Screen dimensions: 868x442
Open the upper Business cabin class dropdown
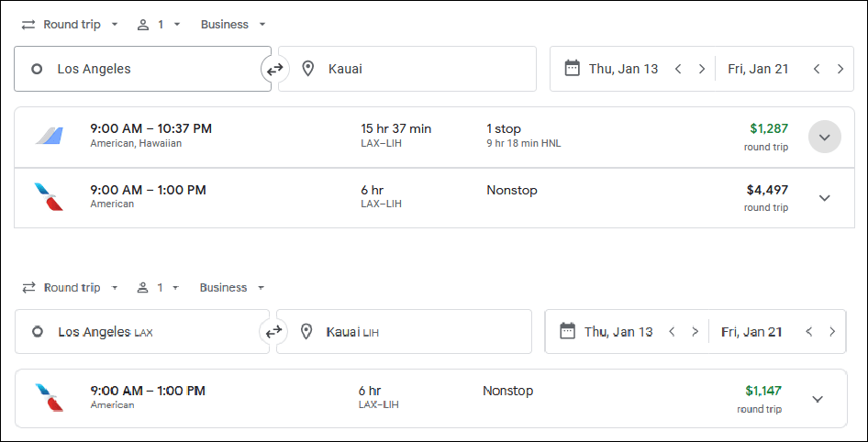click(x=233, y=25)
